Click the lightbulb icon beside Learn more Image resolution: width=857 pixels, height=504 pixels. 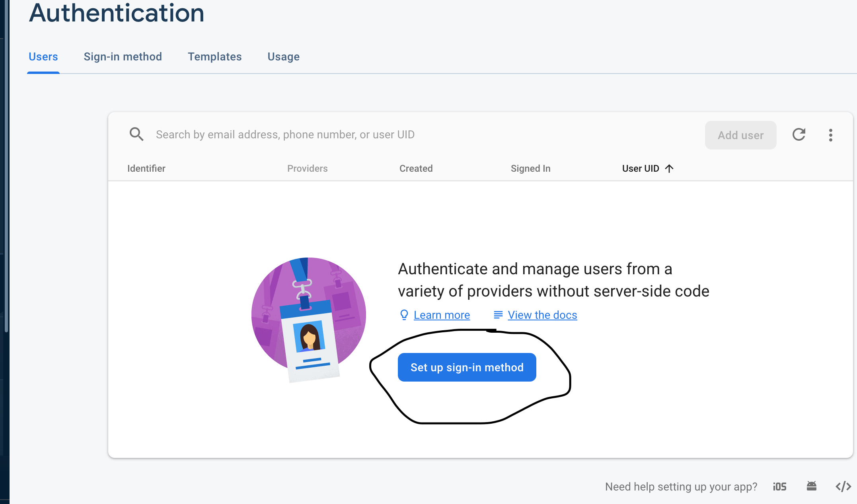tap(404, 315)
